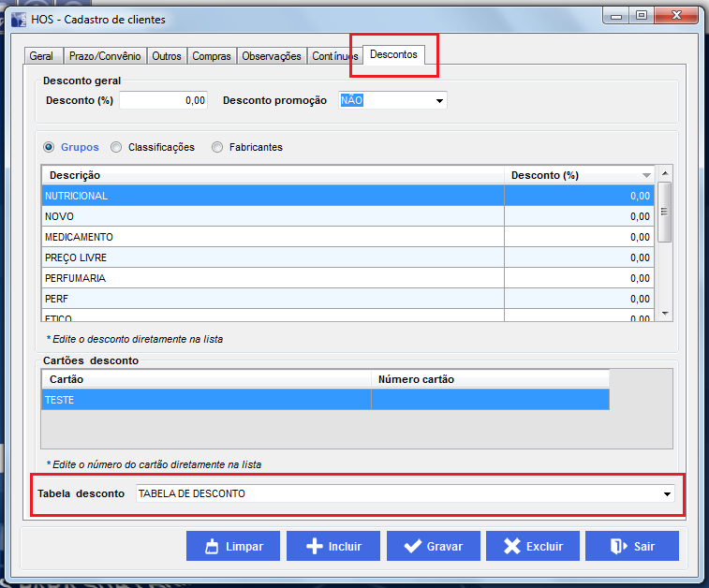This screenshot has height=588, width=709.
Task: Expand the Tabela desconto dropdown
Action: click(x=667, y=493)
